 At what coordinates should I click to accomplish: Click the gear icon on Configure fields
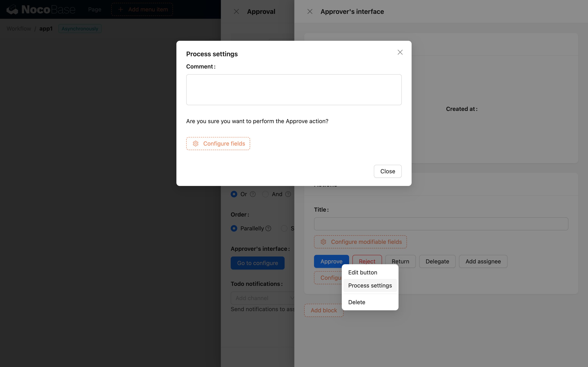(x=196, y=144)
